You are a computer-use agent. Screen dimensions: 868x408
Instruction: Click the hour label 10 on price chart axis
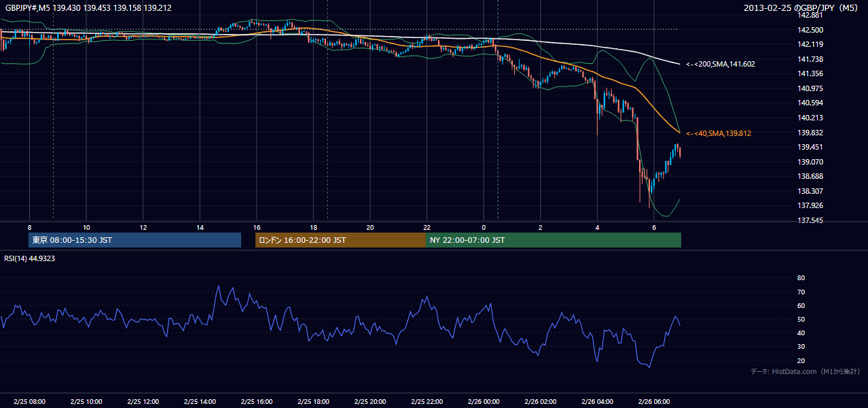(86, 227)
